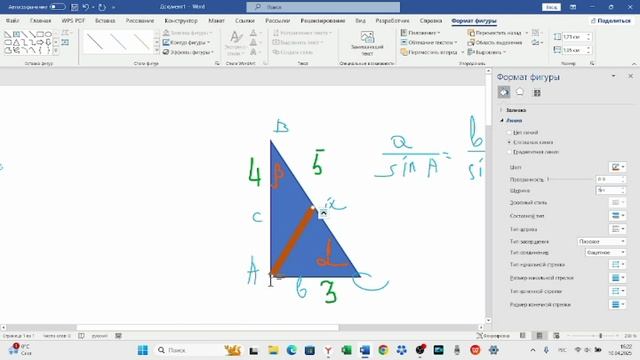Toggle the AutoSave switch
This screenshot has height=360, width=640.
tap(58, 7)
